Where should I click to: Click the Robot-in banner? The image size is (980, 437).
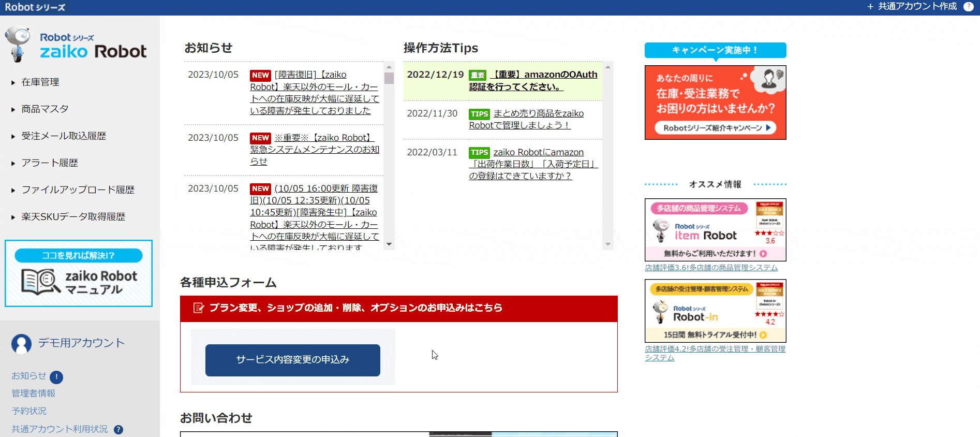[x=716, y=311]
